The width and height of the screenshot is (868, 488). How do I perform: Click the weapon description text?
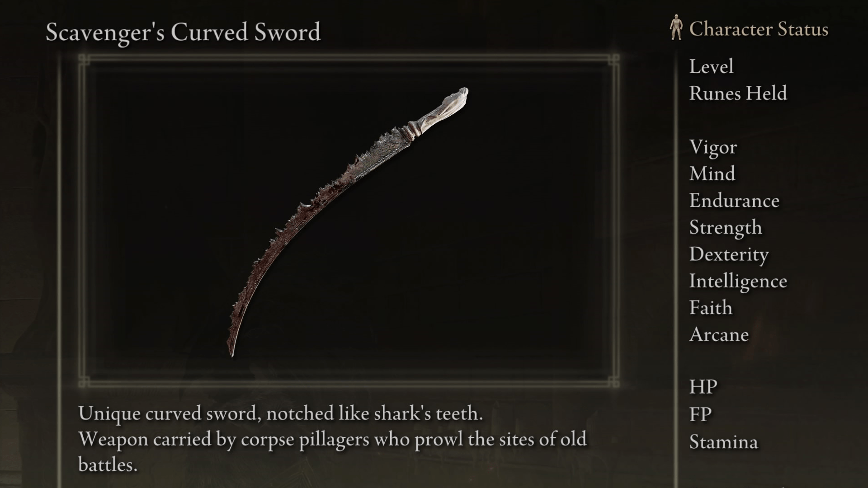(x=332, y=439)
